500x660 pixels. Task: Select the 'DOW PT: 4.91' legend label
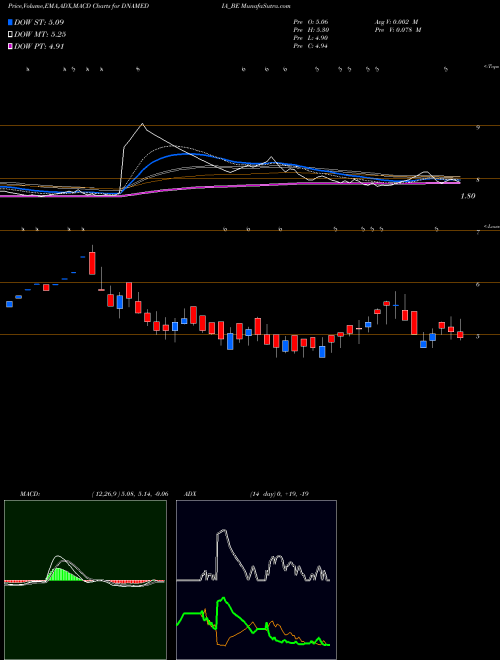(x=39, y=47)
